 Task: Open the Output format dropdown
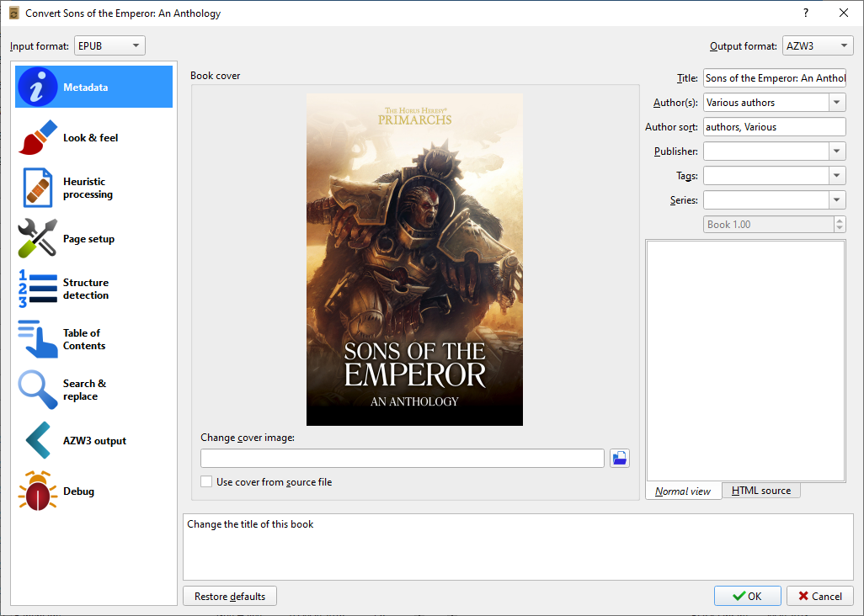[817, 46]
